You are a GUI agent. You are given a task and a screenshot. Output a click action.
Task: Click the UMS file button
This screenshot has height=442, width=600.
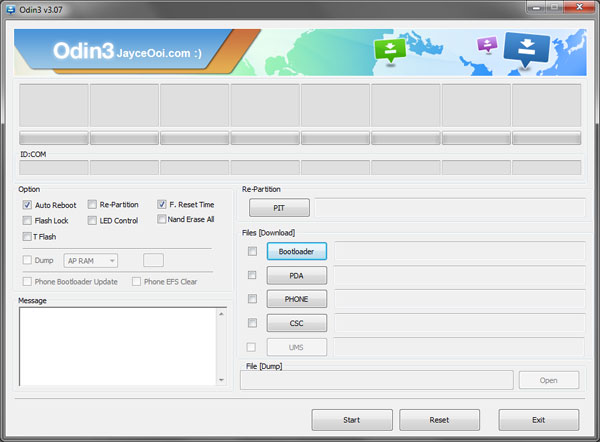(297, 347)
